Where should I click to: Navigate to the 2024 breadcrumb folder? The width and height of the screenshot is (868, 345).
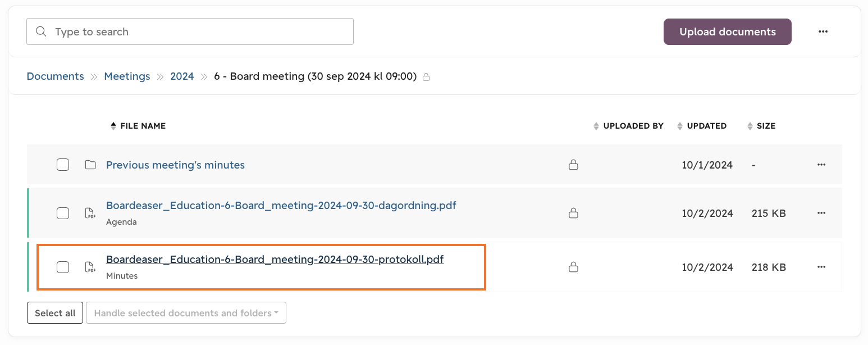click(182, 76)
